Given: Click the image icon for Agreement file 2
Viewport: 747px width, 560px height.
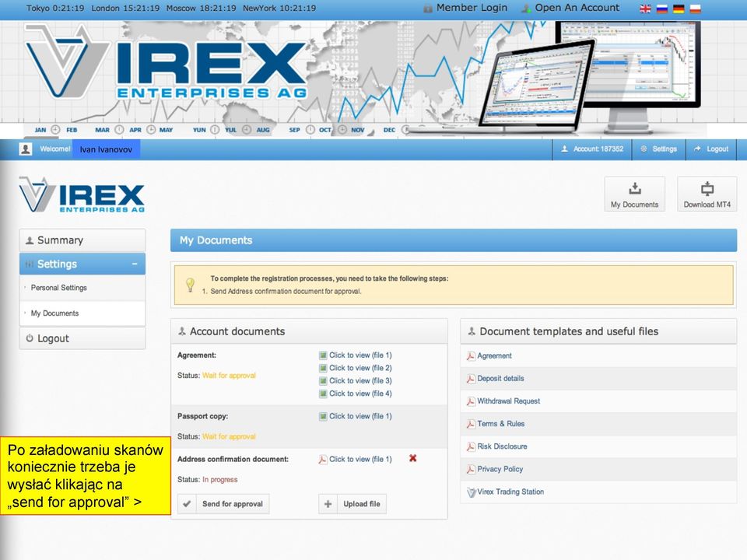Looking at the screenshot, I should tap(323, 368).
